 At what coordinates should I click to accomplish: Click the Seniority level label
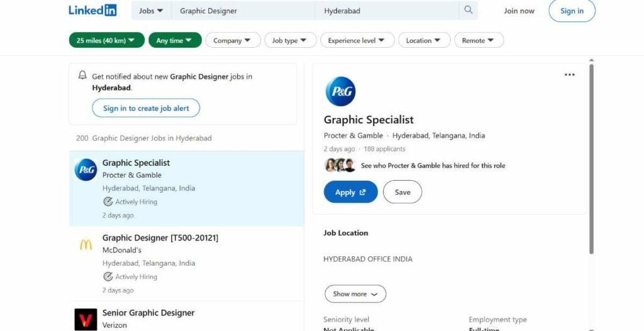click(346, 320)
